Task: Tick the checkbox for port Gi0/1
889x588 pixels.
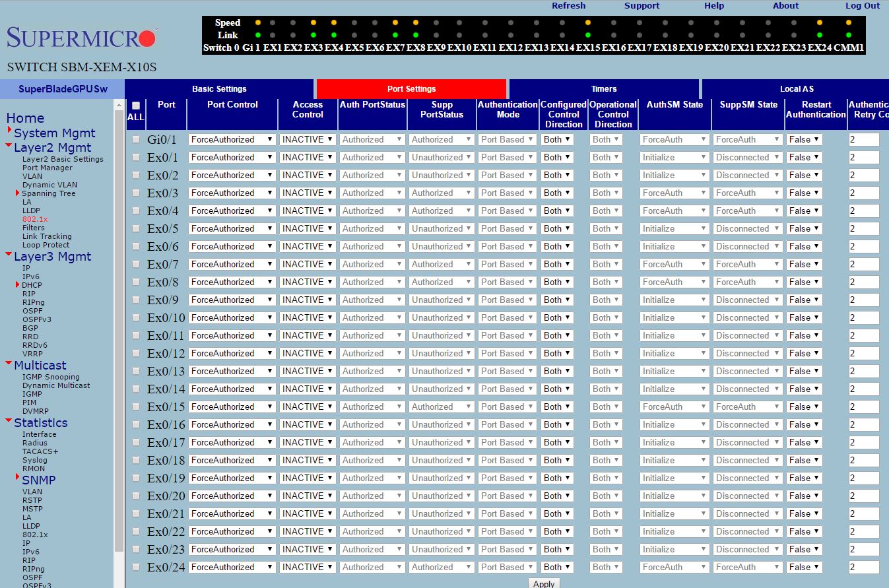Action: click(136, 139)
